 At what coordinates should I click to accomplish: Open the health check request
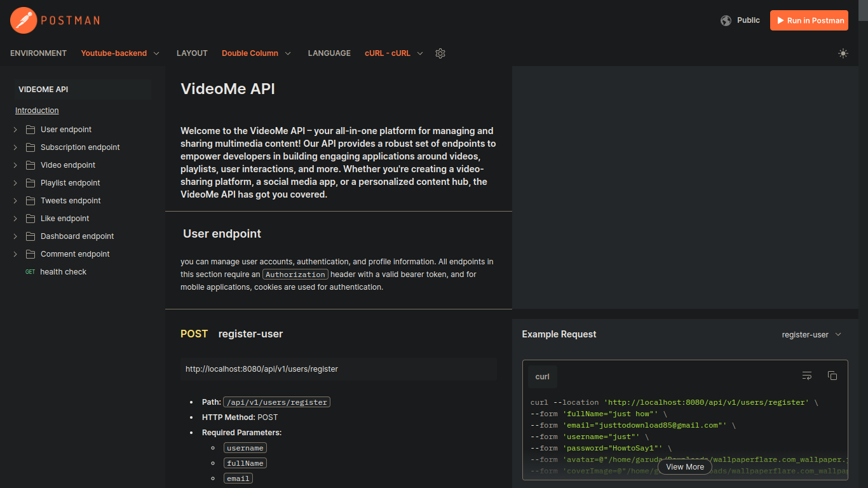(x=63, y=272)
